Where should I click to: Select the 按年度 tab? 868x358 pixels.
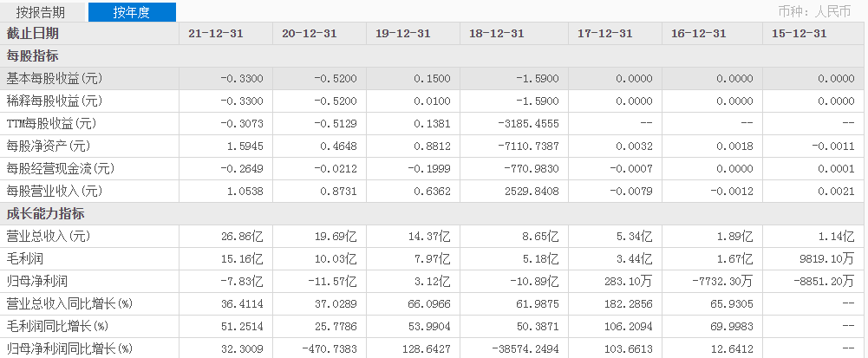tap(132, 12)
